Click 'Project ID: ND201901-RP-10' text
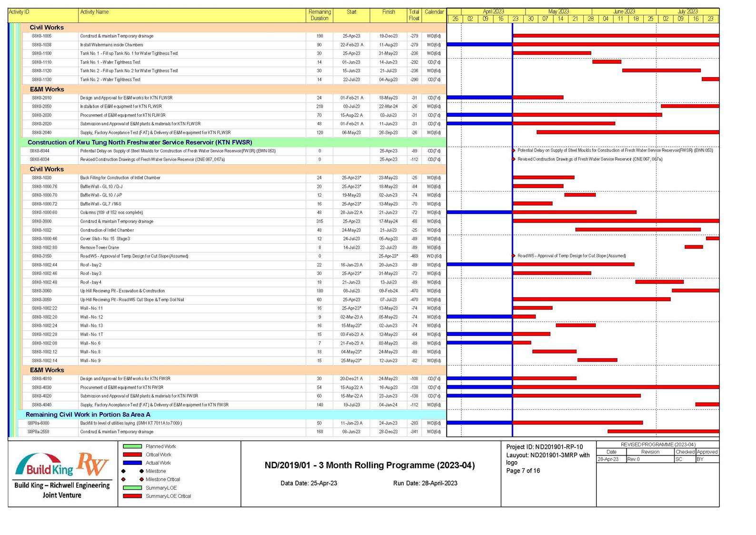This screenshot has height=535, width=756. point(544,447)
